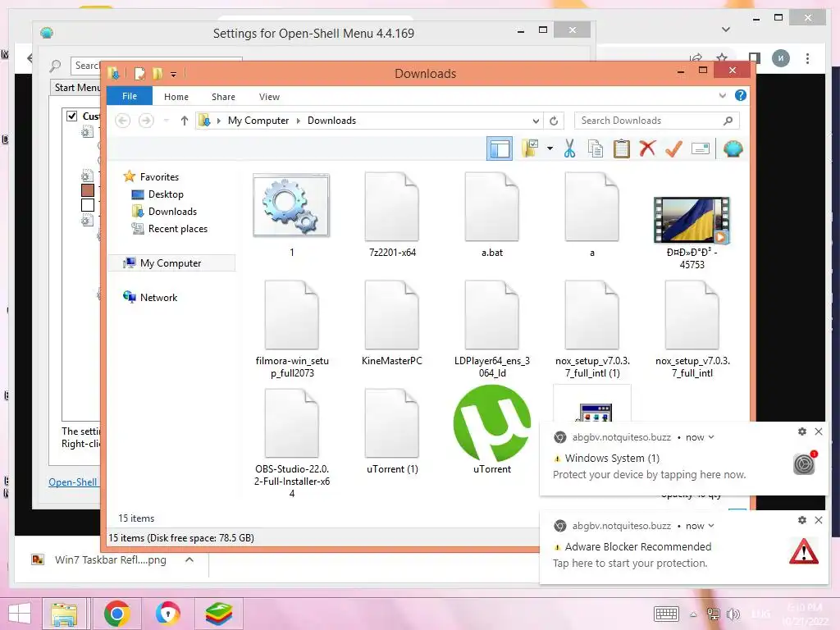Open the Share ribbon tab
Image resolution: width=840 pixels, height=630 pixels.
(223, 97)
